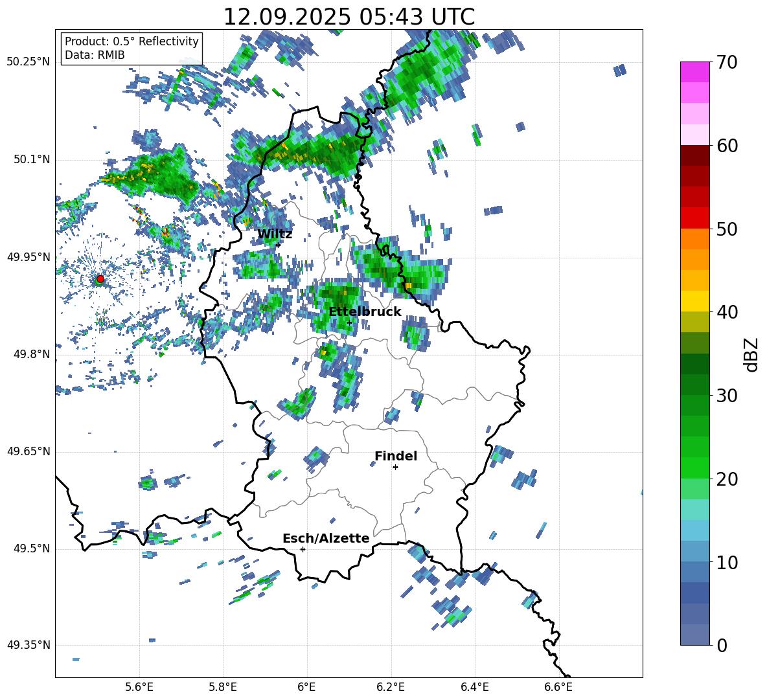Click the 5.6°E longitude label
The width and height of the screenshot is (767, 700).
point(139,687)
